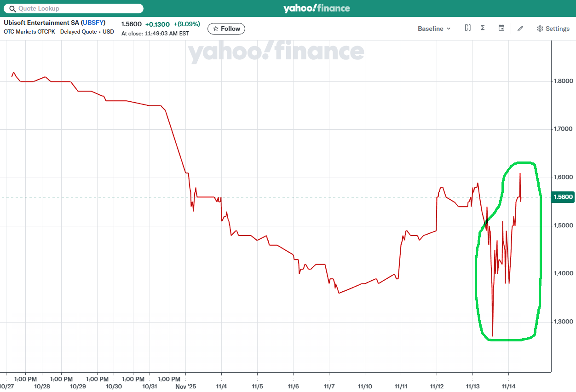The height and width of the screenshot is (392, 576).
Task: Click the lowest price dip on 11/13
Action: pyautogui.click(x=492, y=335)
